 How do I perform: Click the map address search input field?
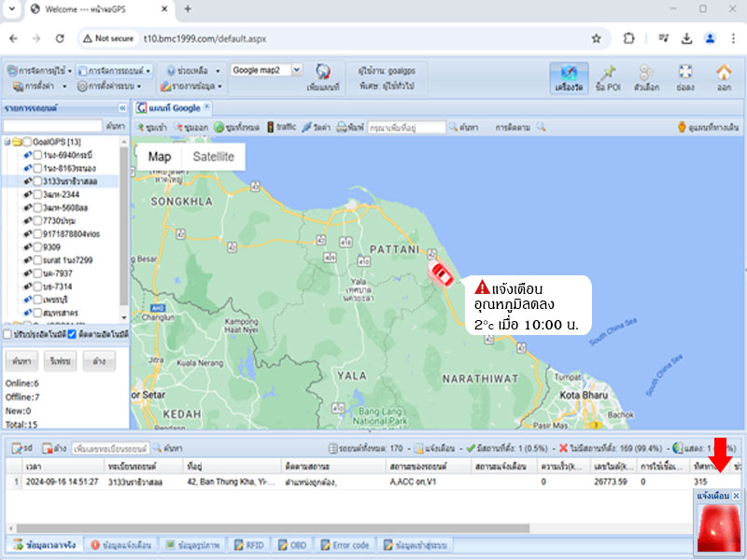pyautogui.click(x=407, y=127)
